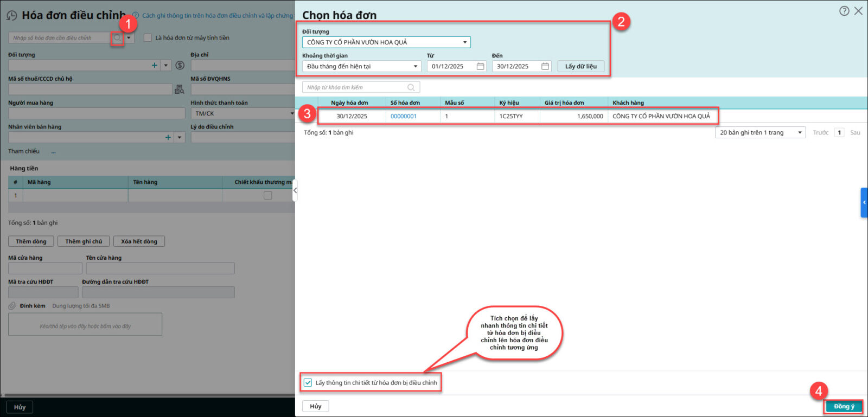The width and height of the screenshot is (868, 417).
Task: Open the Khoảng thời gian dropdown
Action: pyautogui.click(x=416, y=66)
